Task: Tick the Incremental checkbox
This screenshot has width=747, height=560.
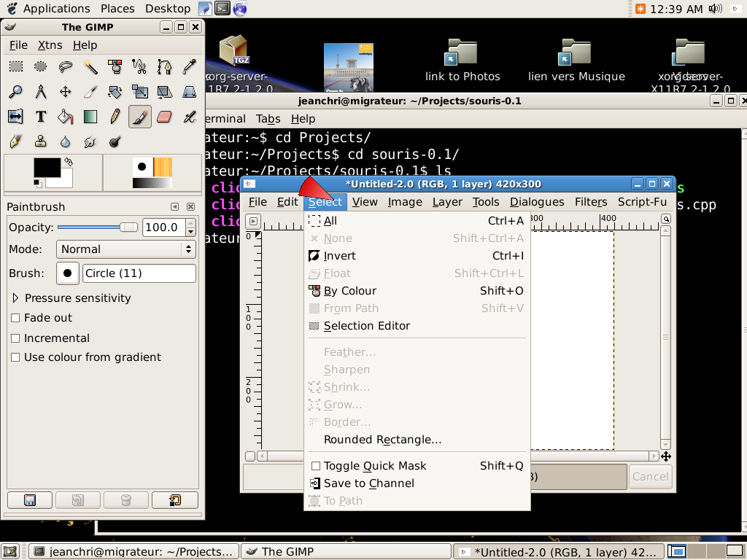Action: [15, 338]
